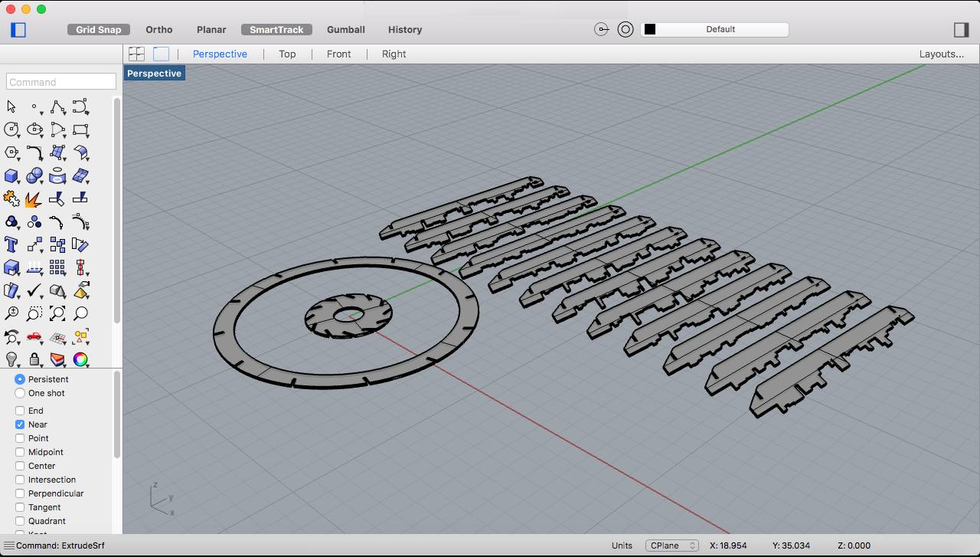Click the osnap panel vertical scrollbar
The height and width of the screenshot is (557, 980).
(x=117, y=414)
